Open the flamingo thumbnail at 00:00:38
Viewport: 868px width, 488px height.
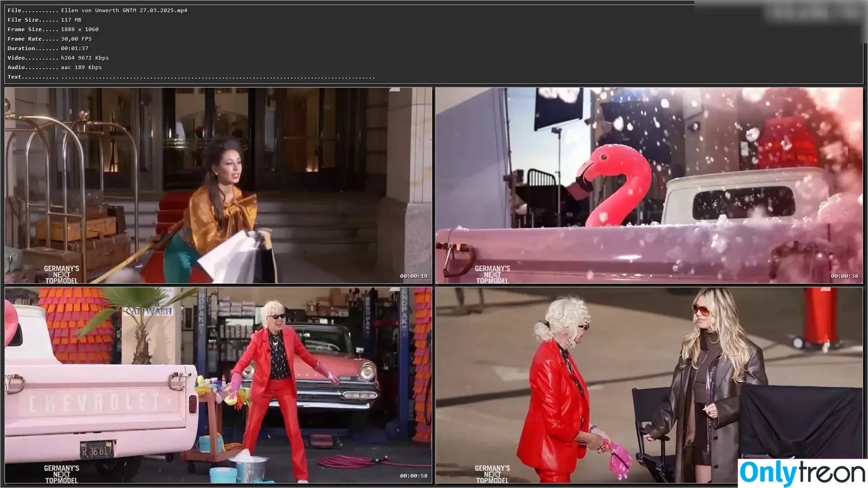[649, 186]
